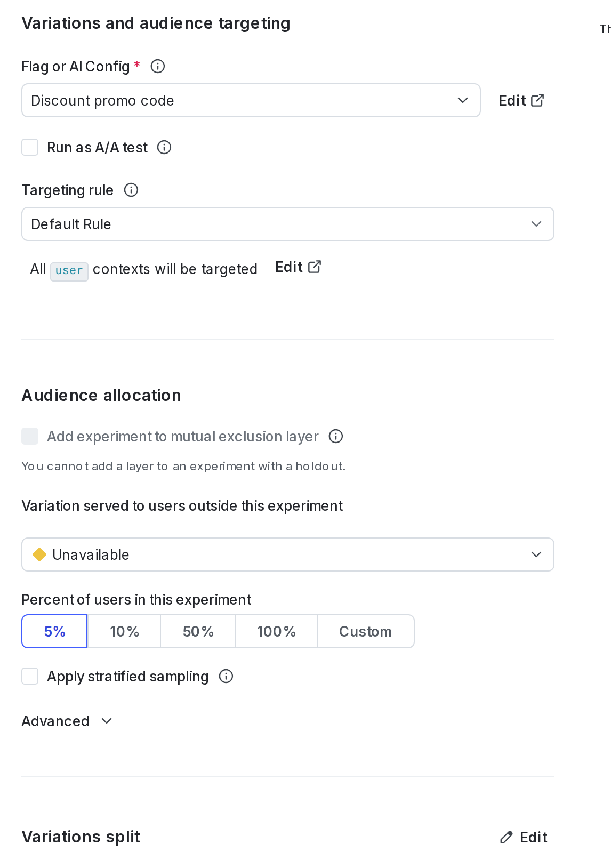Select 100% of users option
611x868 pixels.
276,632
